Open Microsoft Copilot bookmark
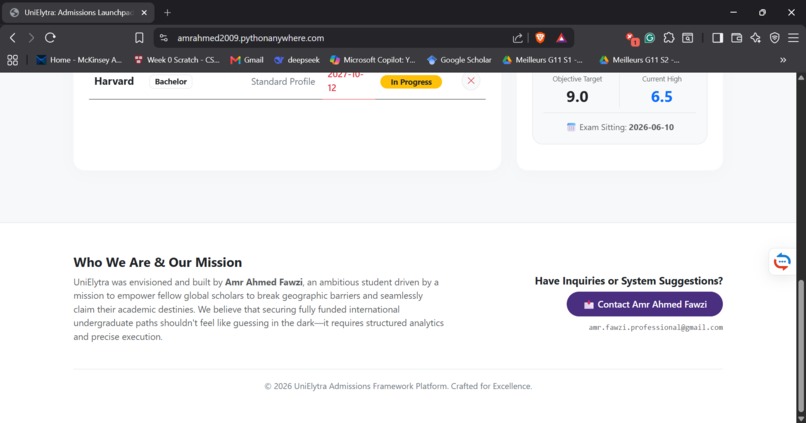 [x=373, y=60]
